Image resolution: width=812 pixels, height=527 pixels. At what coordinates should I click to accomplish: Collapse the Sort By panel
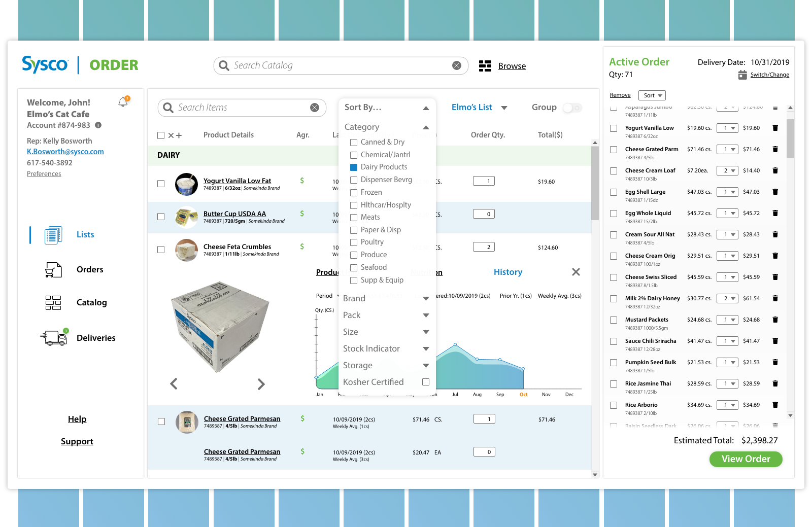(x=426, y=108)
